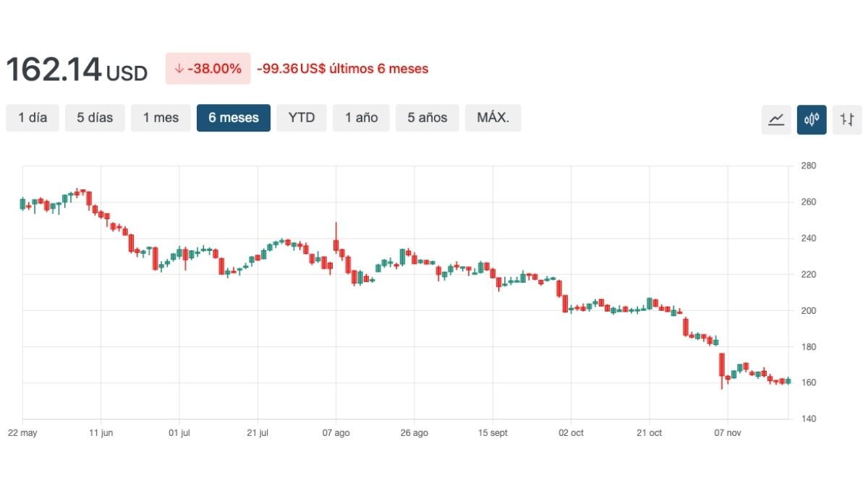The image size is (868, 488).
Task: Click the 21 oct date label
Action: (x=649, y=433)
